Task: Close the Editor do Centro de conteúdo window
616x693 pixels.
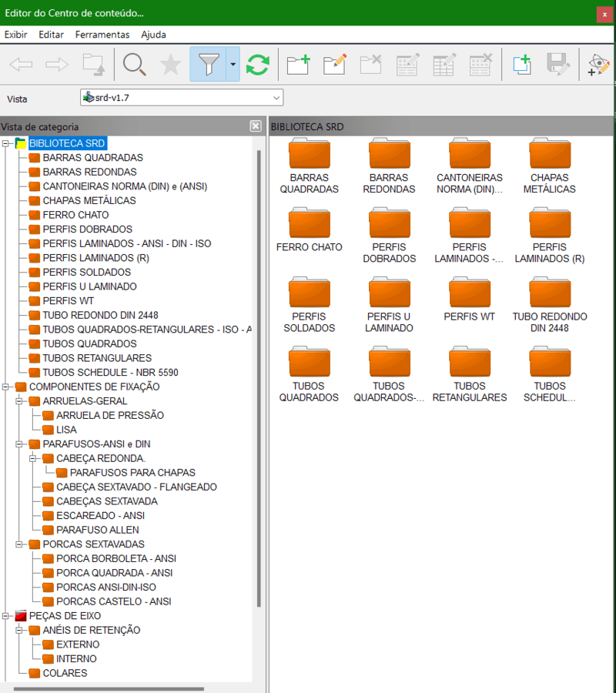Action: (604, 14)
